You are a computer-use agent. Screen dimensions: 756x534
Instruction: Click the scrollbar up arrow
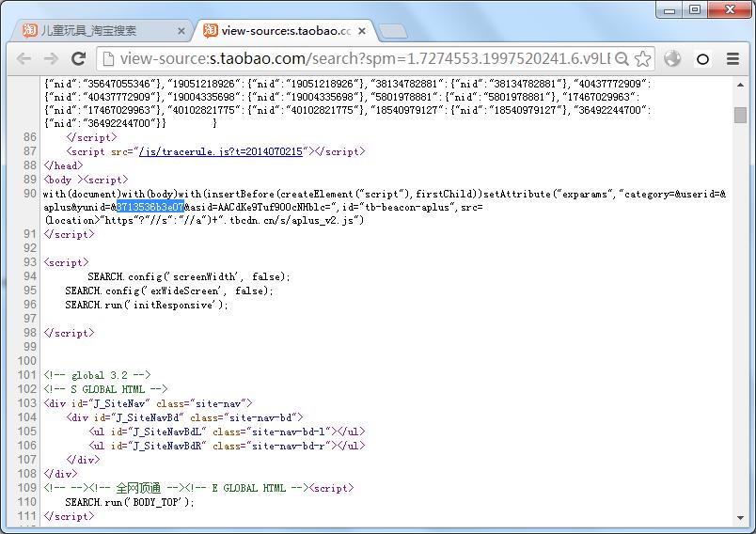tap(740, 85)
